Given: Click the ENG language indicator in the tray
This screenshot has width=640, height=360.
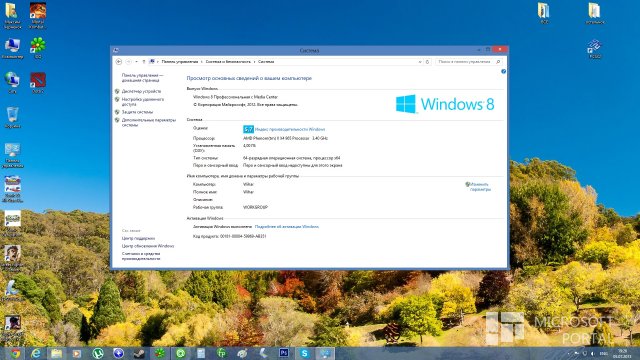Looking at the screenshot, I should pyautogui.click(x=603, y=353).
